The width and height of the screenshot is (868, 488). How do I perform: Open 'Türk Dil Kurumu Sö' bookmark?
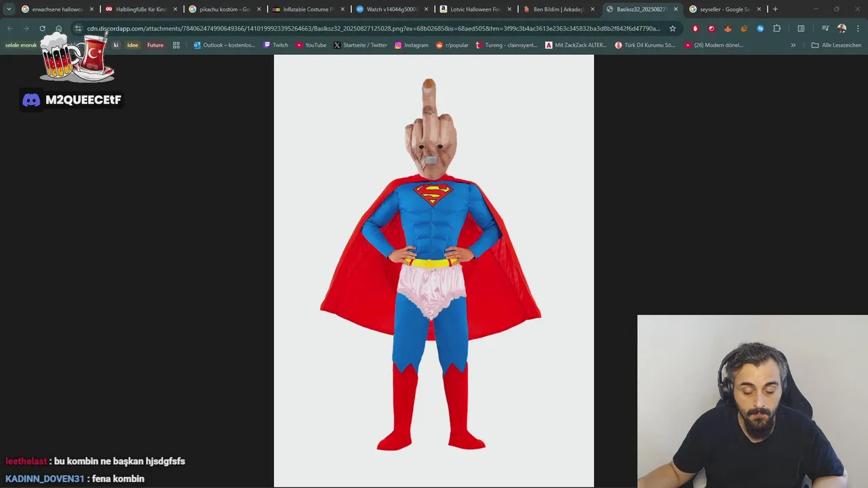pos(646,45)
